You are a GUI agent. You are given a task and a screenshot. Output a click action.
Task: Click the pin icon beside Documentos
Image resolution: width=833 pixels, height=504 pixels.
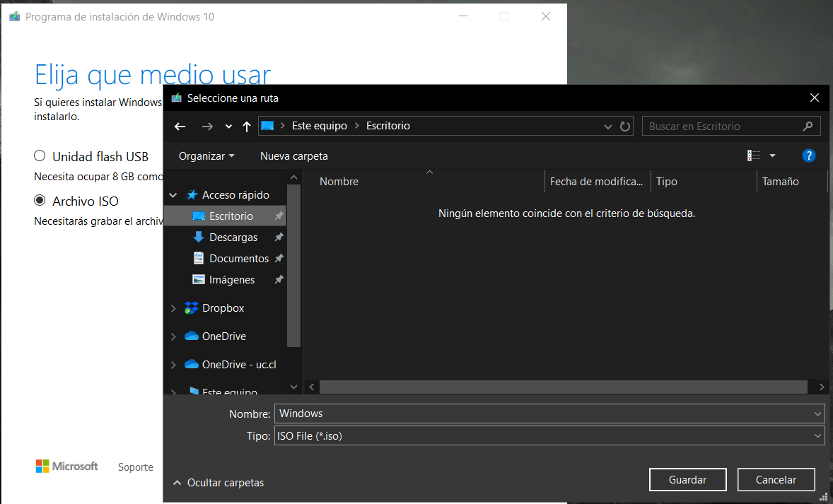[x=279, y=259]
